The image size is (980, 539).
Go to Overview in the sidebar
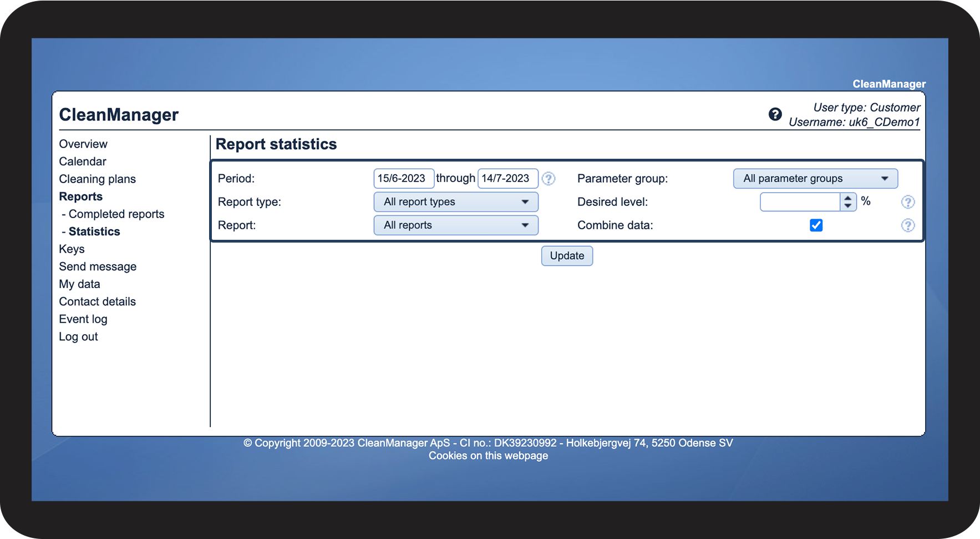(83, 144)
